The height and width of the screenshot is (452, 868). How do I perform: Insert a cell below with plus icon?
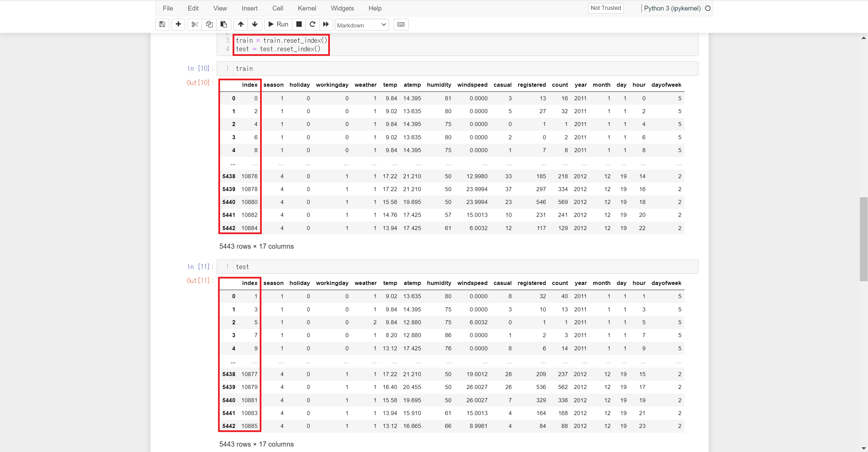click(178, 24)
